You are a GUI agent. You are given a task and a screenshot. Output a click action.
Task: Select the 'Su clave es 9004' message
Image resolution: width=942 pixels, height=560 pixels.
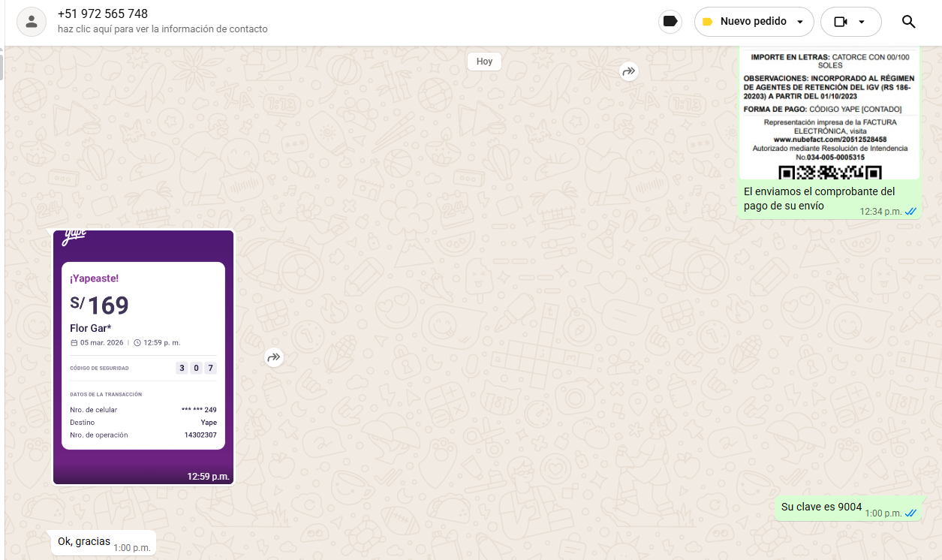821,507
